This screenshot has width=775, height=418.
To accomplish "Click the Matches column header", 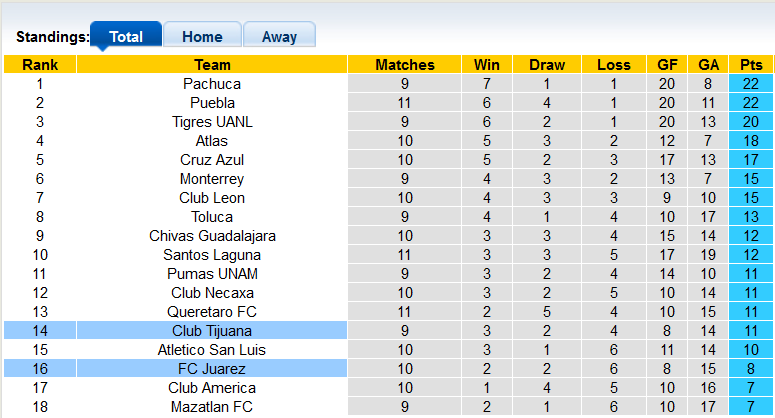I will pyautogui.click(x=405, y=65).
